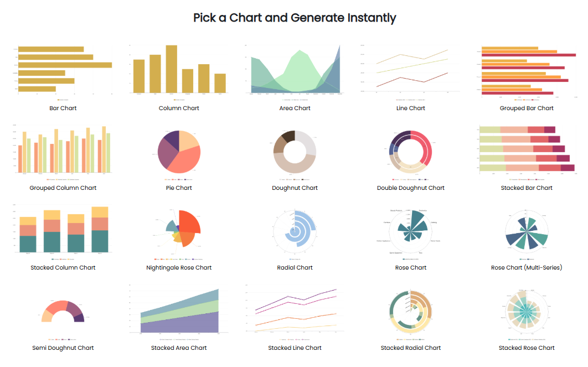Select the Bar Chart thumbnail

click(63, 69)
